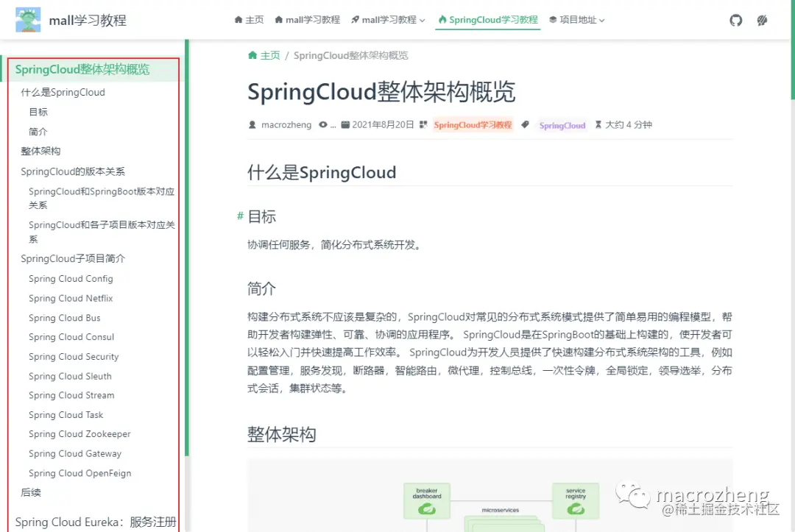Select Spring Cloud Consul in the sidebar

pyautogui.click(x=71, y=337)
